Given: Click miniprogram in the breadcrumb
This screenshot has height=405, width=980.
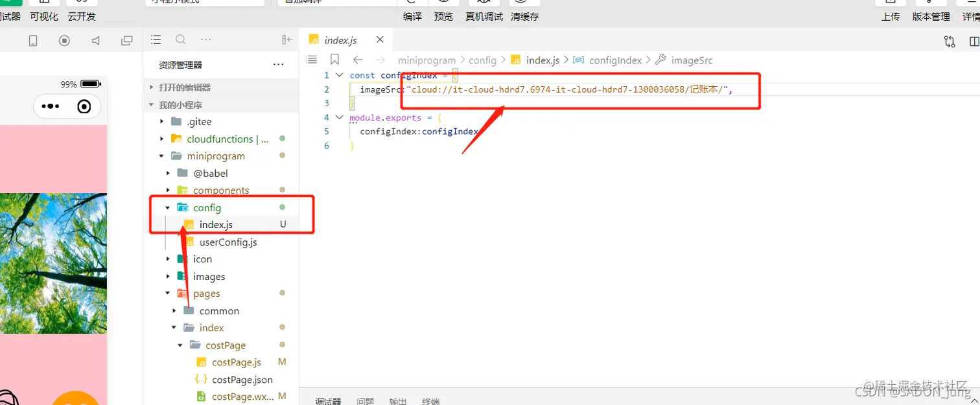Looking at the screenshot, I should point(426,60).
